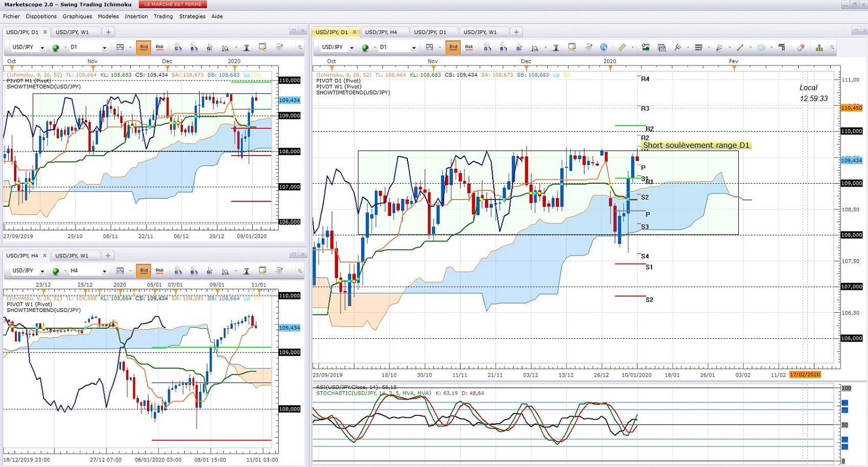This screenshot has height=467, width=868.
Task: Click chart type icon in bottom-left panel toolbar
Action: 120,271
